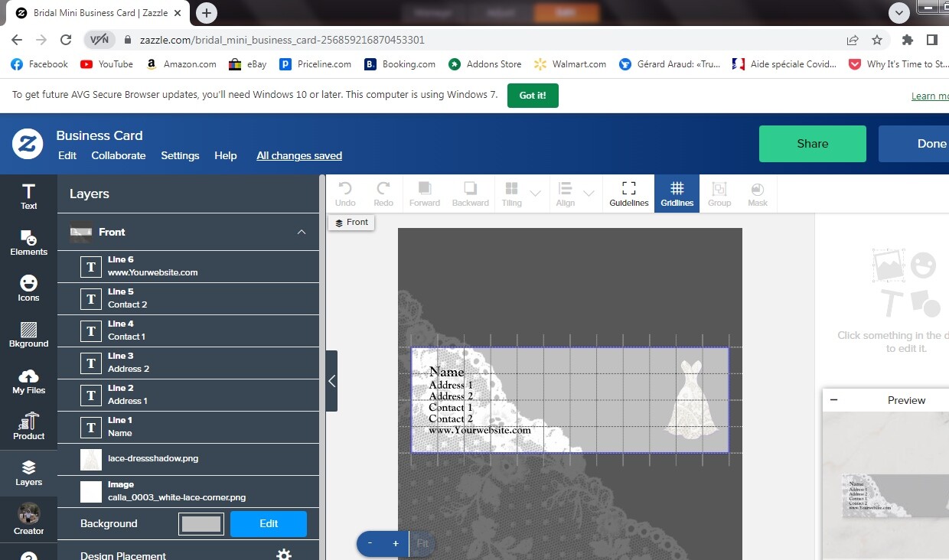This screenshot has width=949, height=560.
Task: Open the Icons panel
Action: [x=28, y=288]
